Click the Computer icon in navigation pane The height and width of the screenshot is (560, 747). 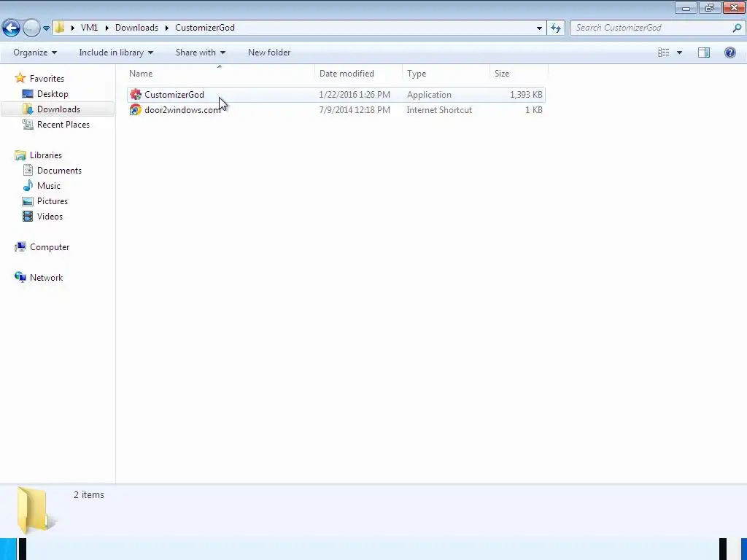click(x=20, y=246)
